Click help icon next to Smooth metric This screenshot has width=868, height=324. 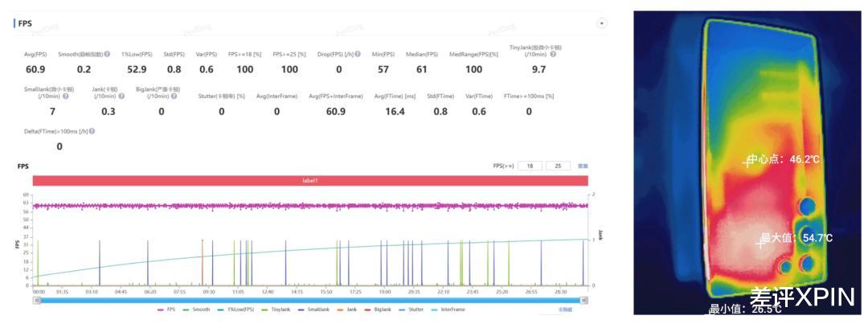[107, 55]
